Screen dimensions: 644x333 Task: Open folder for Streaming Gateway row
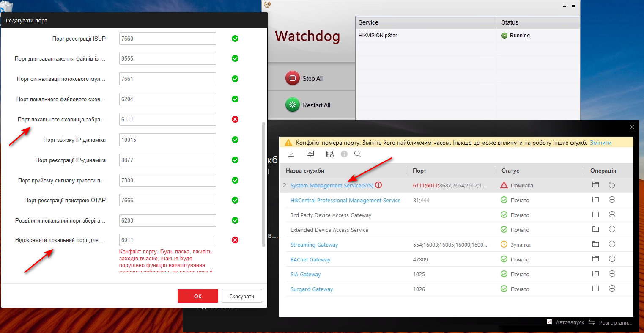pos(595,244)
